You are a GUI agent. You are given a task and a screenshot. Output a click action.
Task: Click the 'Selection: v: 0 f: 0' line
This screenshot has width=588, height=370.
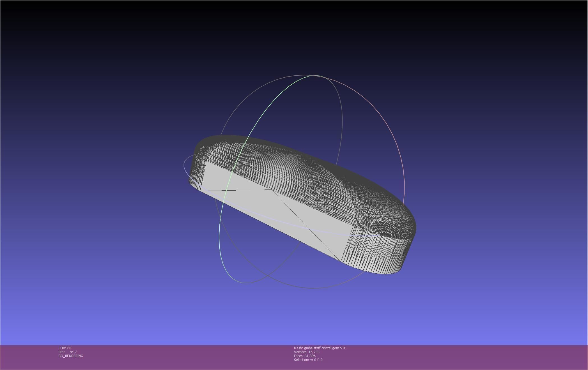click(308, 360)
